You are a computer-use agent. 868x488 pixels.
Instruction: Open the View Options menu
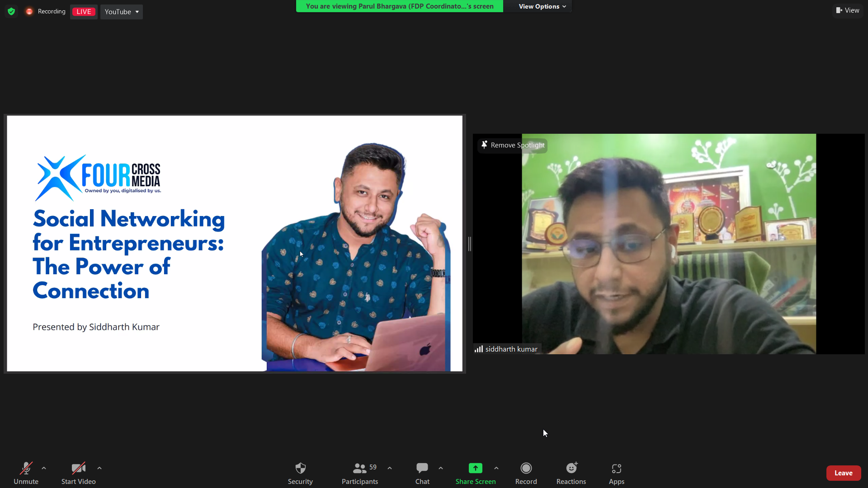[542, 6]
